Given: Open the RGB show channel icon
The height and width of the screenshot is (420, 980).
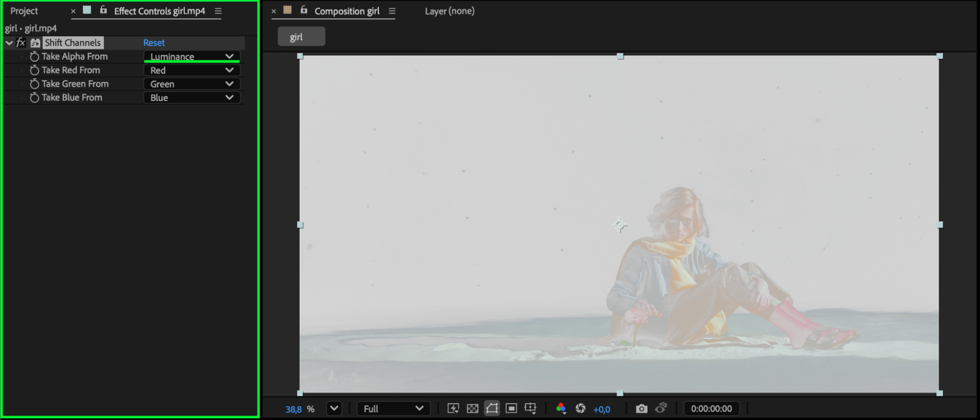Looking at the screenshot, I should point(561,409).
